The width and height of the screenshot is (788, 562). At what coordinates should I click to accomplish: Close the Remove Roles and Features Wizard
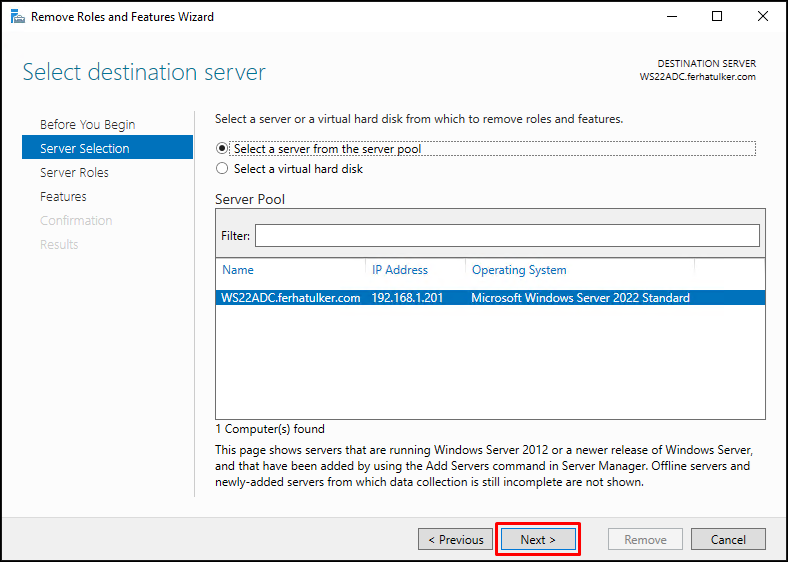[763, 17]
